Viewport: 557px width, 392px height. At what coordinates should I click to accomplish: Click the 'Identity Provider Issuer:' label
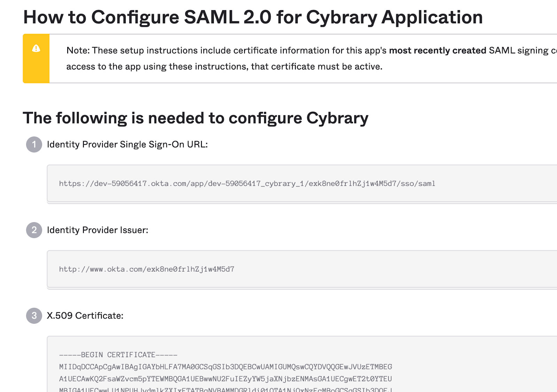[x=97, y=230]
